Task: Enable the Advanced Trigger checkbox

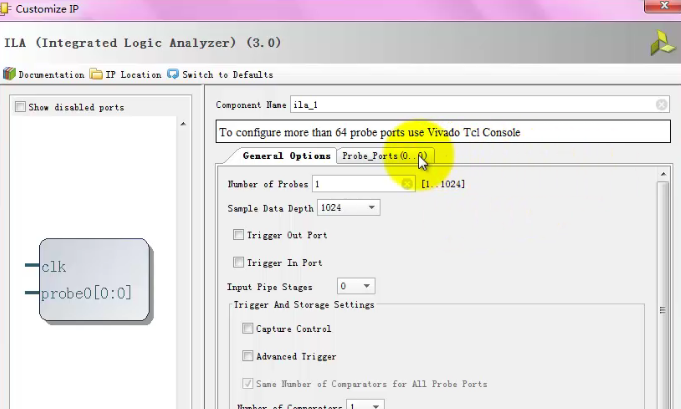Action: [x=248, y=356]
